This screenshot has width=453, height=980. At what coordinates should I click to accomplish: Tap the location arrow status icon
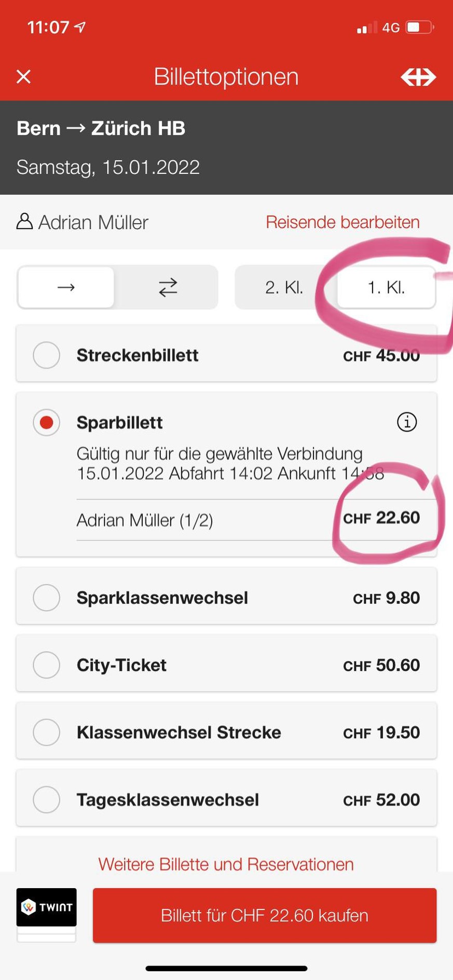(x=80, y=27)
